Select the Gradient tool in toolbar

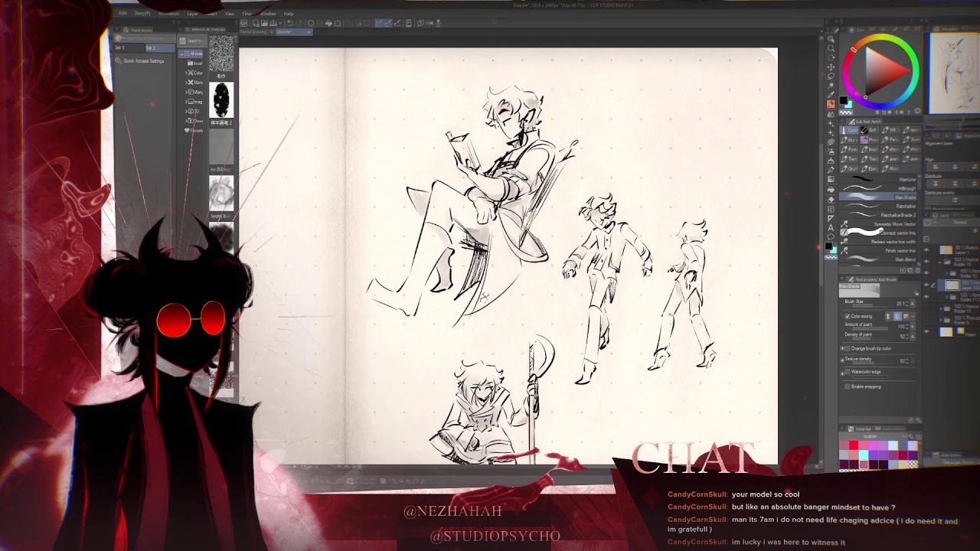(831, 178)
